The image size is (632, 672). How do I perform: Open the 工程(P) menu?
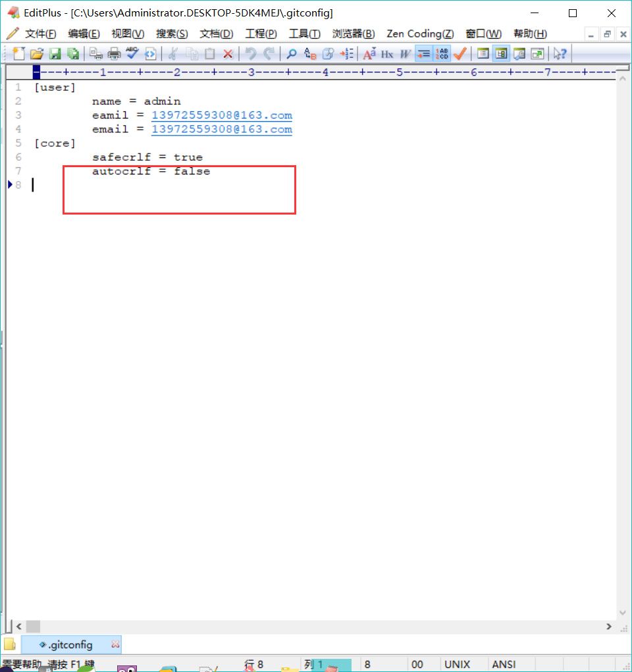261,34
